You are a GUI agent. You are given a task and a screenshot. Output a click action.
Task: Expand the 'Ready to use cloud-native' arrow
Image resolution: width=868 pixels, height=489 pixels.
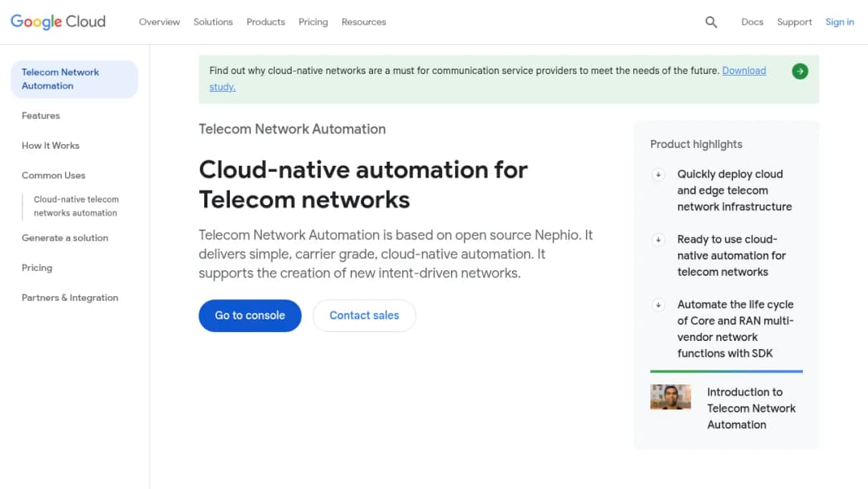658,240
